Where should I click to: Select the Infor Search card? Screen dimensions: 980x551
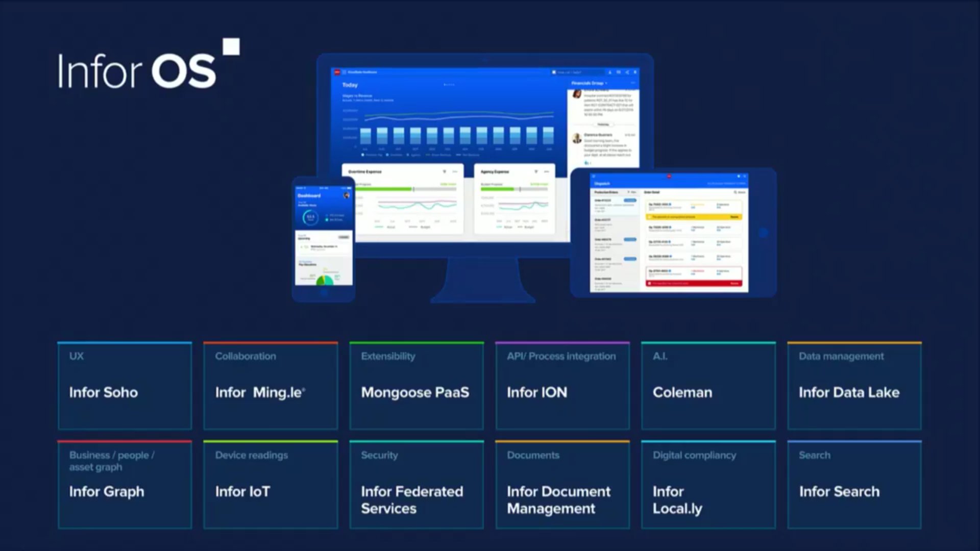tap(854, 485)
